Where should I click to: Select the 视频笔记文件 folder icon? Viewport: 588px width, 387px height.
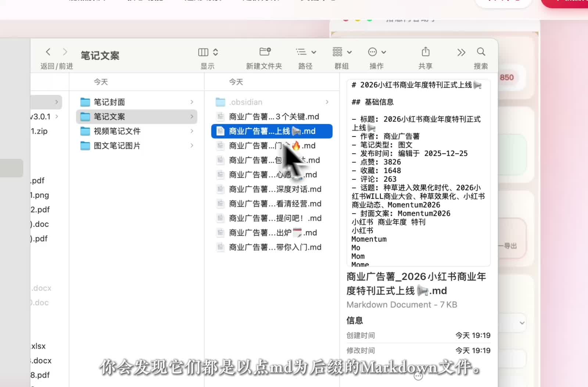click(x=85, y=131)
